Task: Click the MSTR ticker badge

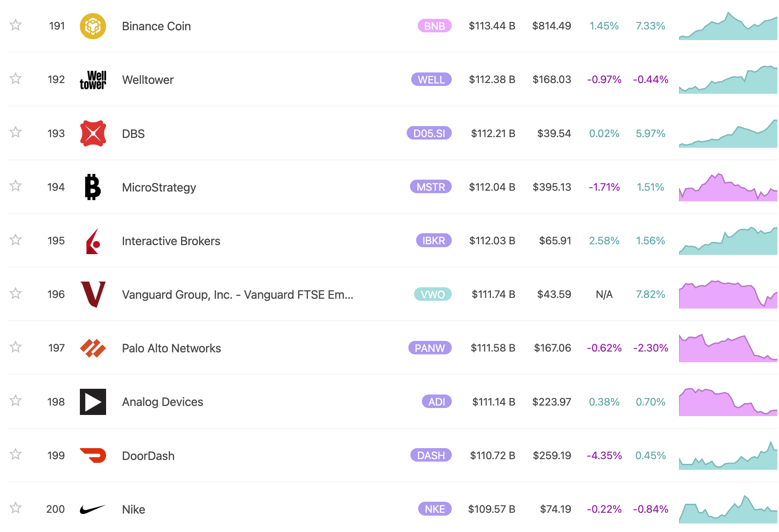Action: [431, 187]
